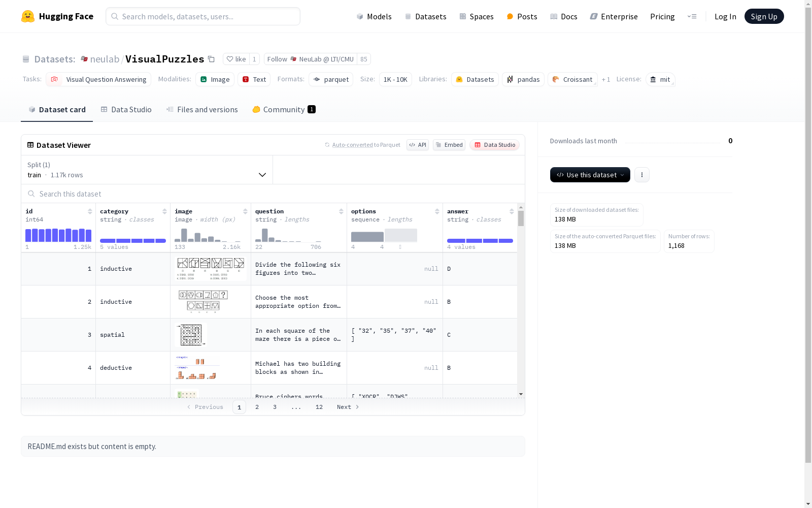Sort by the category column arrows
Screen dimensions: 812x508
[x=164, y=211]
